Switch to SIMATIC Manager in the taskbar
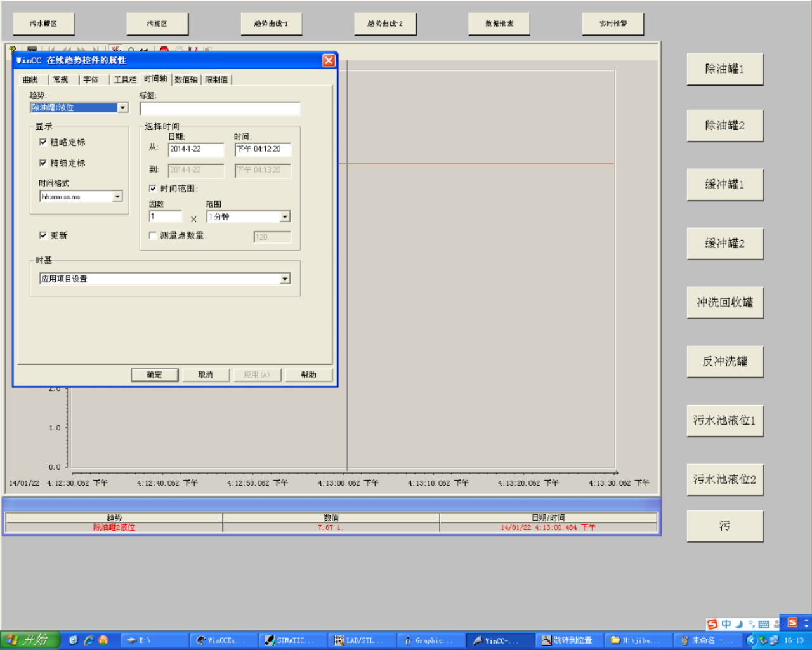 point(290,640)
